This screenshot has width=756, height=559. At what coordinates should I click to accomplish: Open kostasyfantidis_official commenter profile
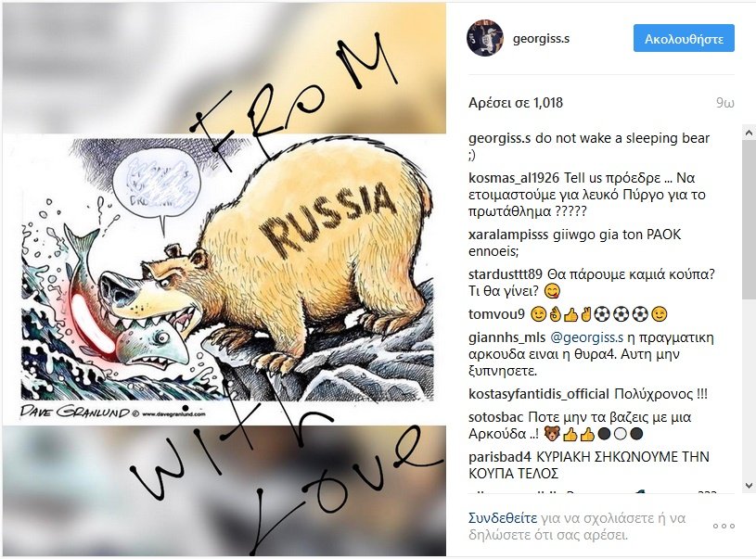[x=539, y=394]
